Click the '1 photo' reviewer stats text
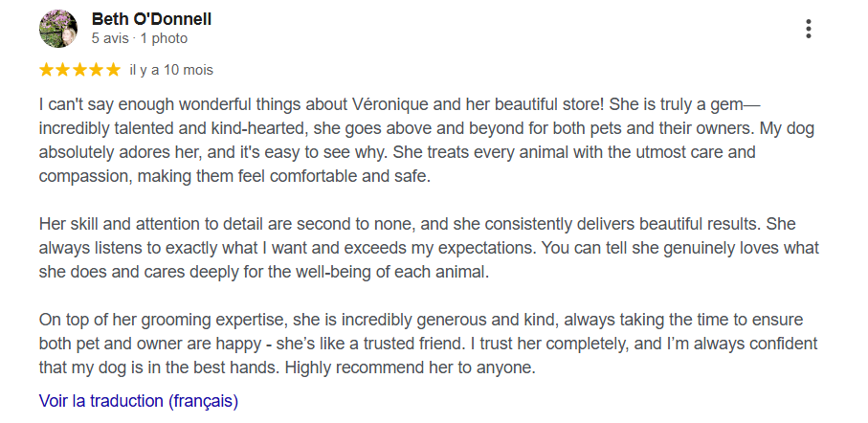Viewport: 868px width, 423px height. (165, 38)
